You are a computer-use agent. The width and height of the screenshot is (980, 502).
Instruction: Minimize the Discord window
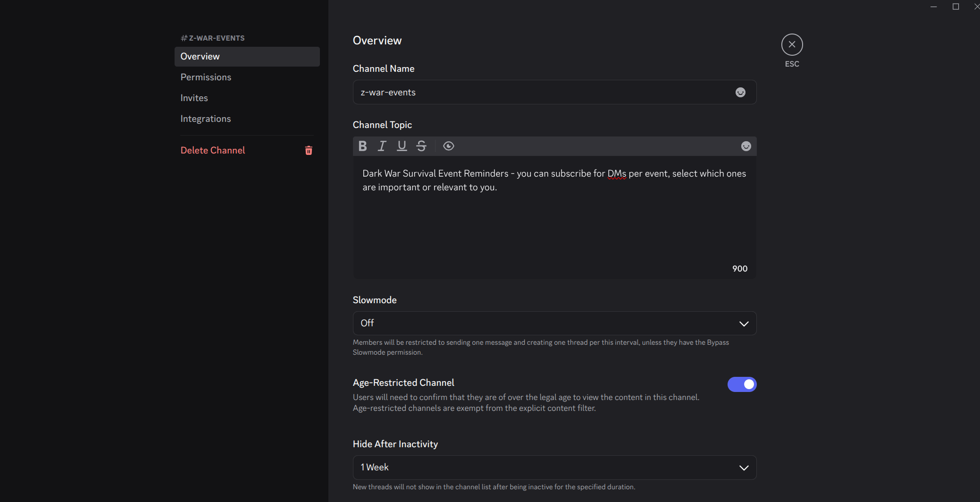tap(933, 6)
